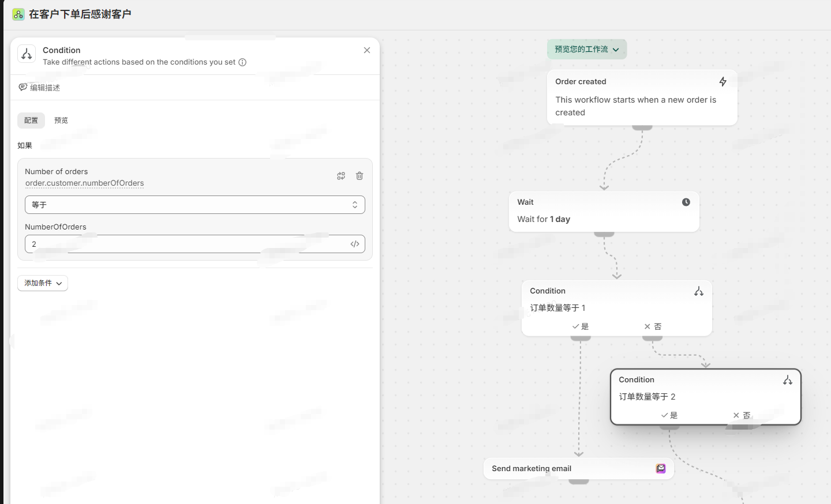This screenshot has height=504, width=831.
Task: Select the 订单数量等于 2 condition node
Action: [705, 397]
